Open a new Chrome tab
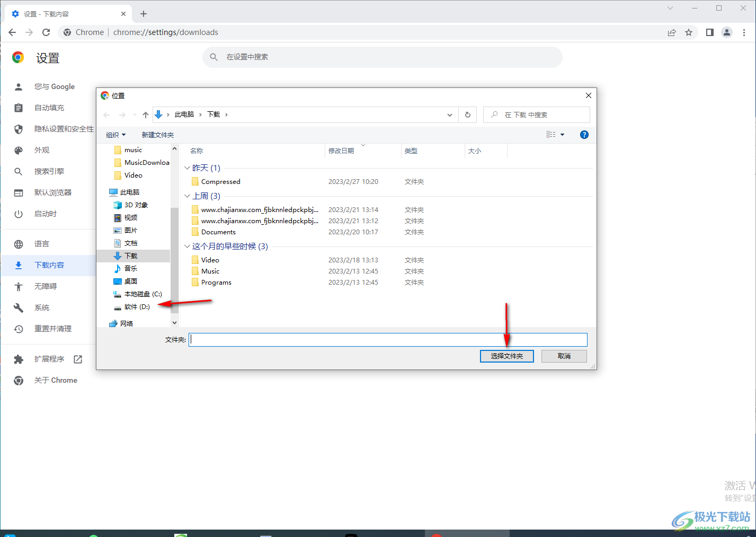The width and height of the screenshot is (756, 537). (144, 14)
